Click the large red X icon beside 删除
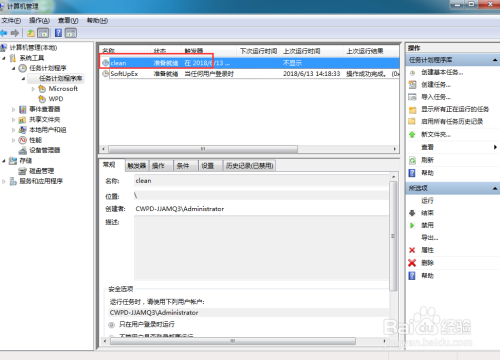 pyautogui.click(x=412, y=263)
